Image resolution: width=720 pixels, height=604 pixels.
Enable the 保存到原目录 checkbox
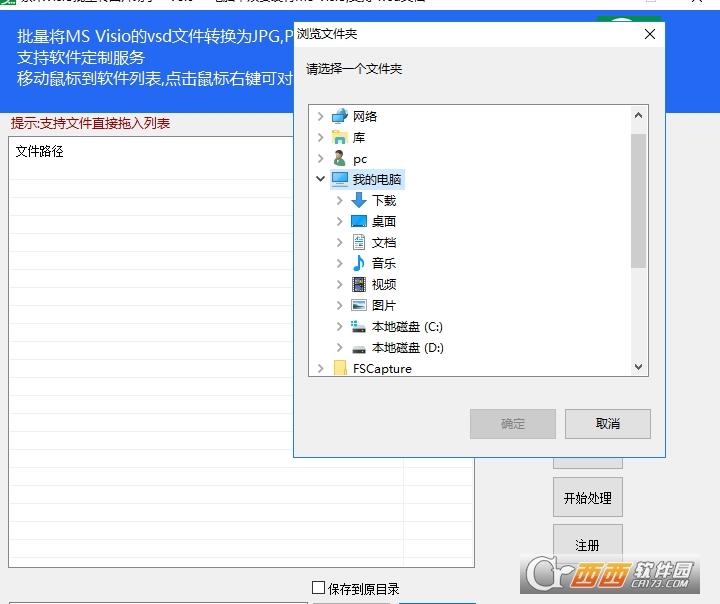tap(318, 587)
